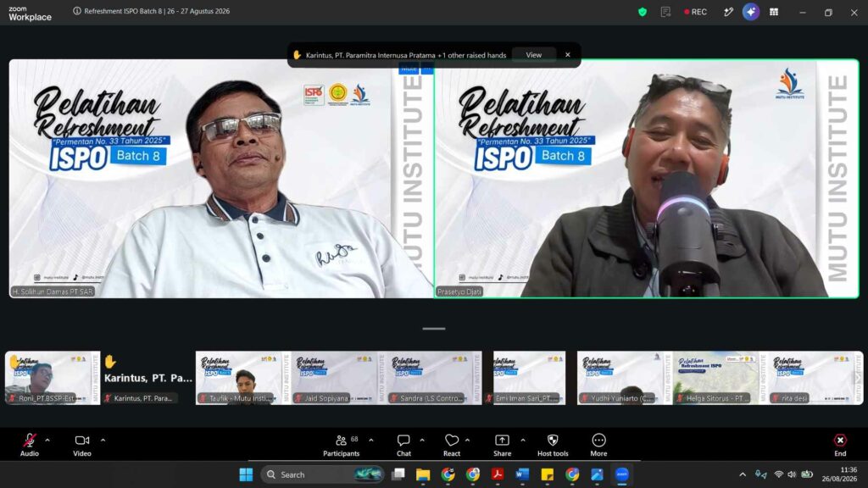The height and width of the screenshot is (488, 868).
Task: Open the annotate pen icon in title bar
Action: (728, 12)
